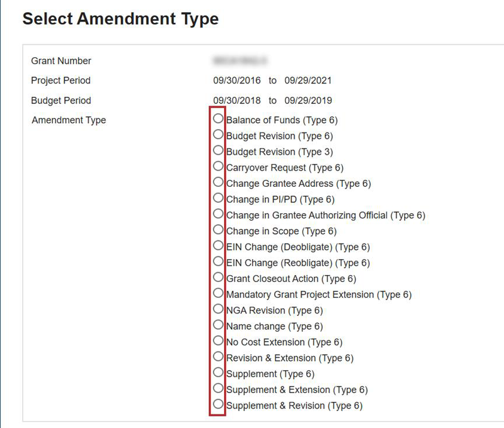Image resolution: width=504 pixels, height=428 pixels.
Task: Choose Revision & Extension (Type 6)
Action: pos(218,356)
